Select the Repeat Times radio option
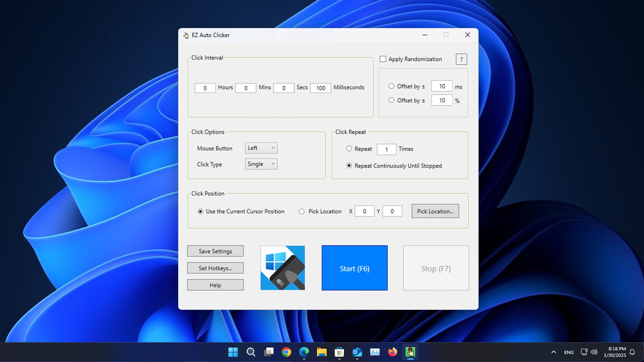The image size is (644, 362). pos(349,149)
